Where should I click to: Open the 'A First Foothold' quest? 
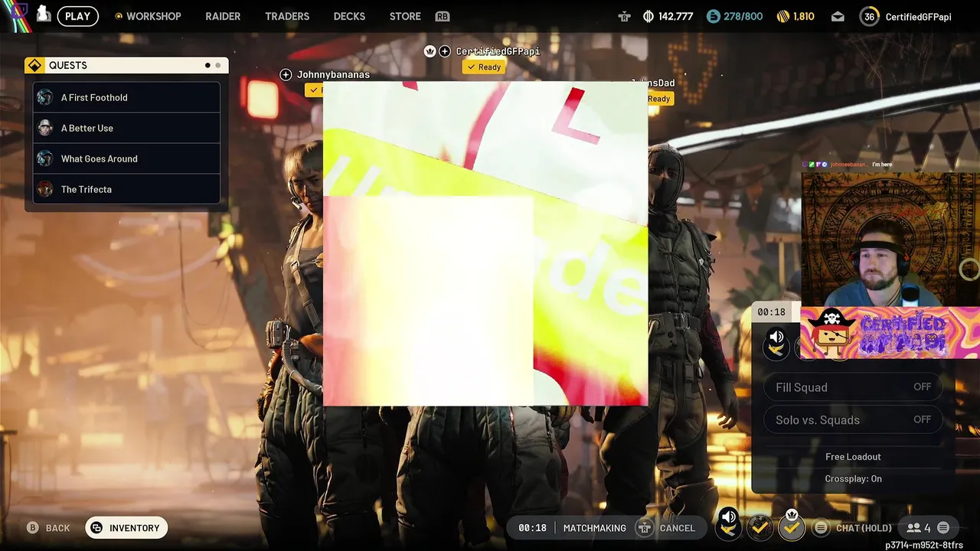[x=126, y=97]
